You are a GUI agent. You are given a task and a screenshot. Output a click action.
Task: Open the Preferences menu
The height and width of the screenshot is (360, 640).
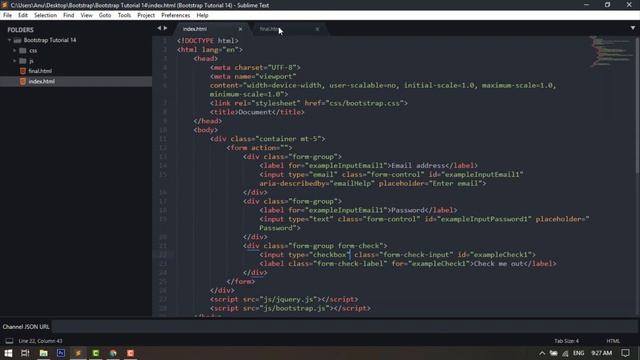(176, 15)
